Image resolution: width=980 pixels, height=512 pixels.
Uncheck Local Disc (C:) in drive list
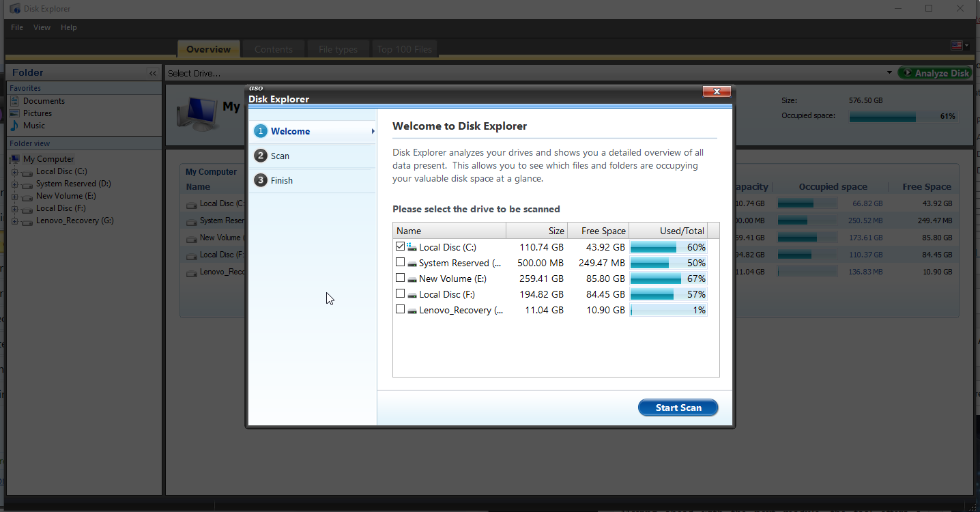click(x=400, y=246)
